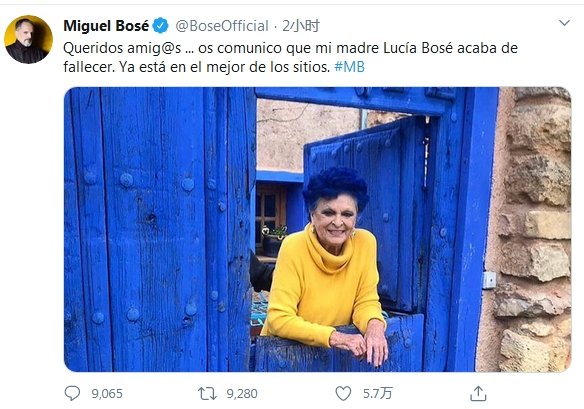Like the tweet with the heart icon

[x=343, y=393]
